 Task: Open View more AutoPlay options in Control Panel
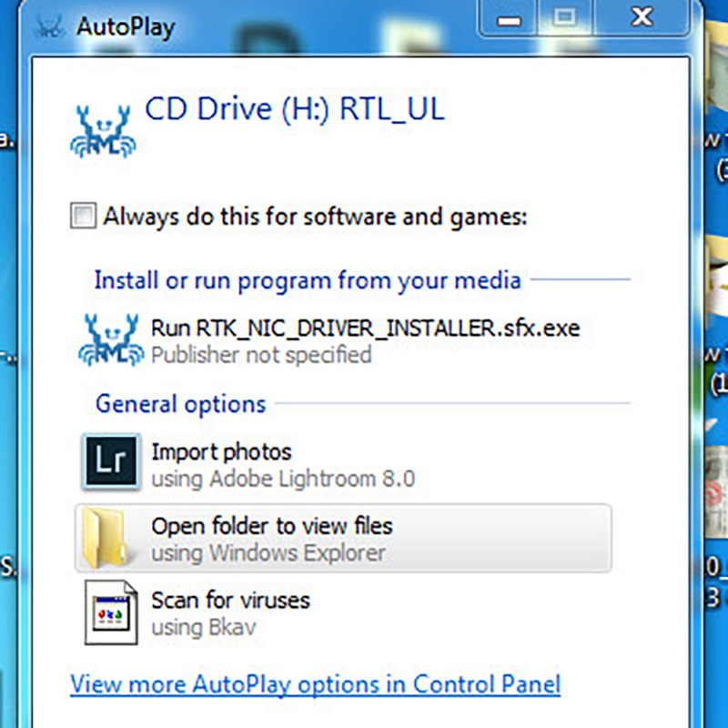(315, 685)
